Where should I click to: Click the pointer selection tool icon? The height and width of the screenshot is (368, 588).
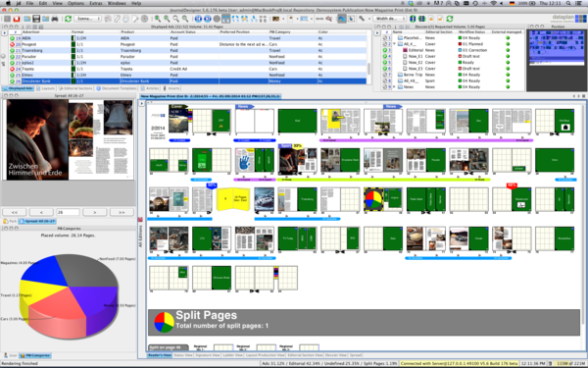click(352, 19)
